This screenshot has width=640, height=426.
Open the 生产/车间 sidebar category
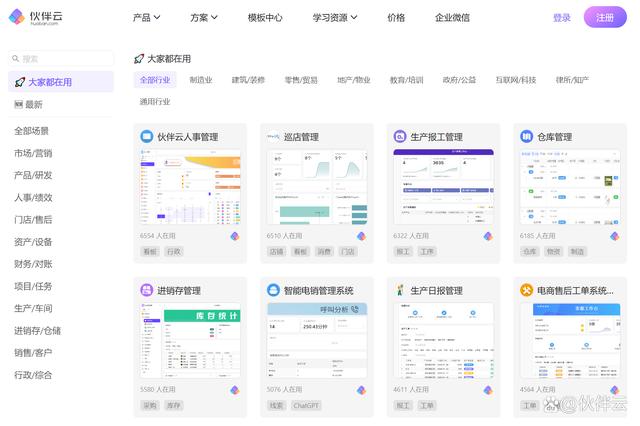click(x=33, y=308)
